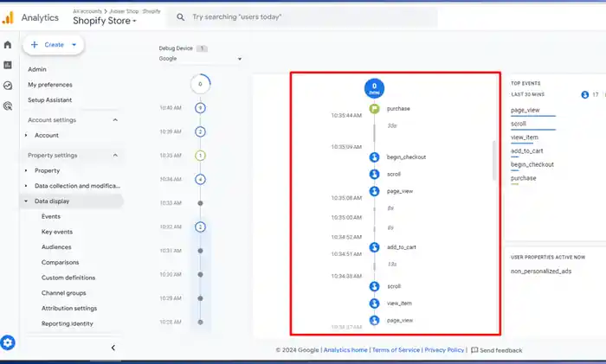Collapse the sidebar with the left chevron
Screen dimensions: 606x364
coord(113,348)
